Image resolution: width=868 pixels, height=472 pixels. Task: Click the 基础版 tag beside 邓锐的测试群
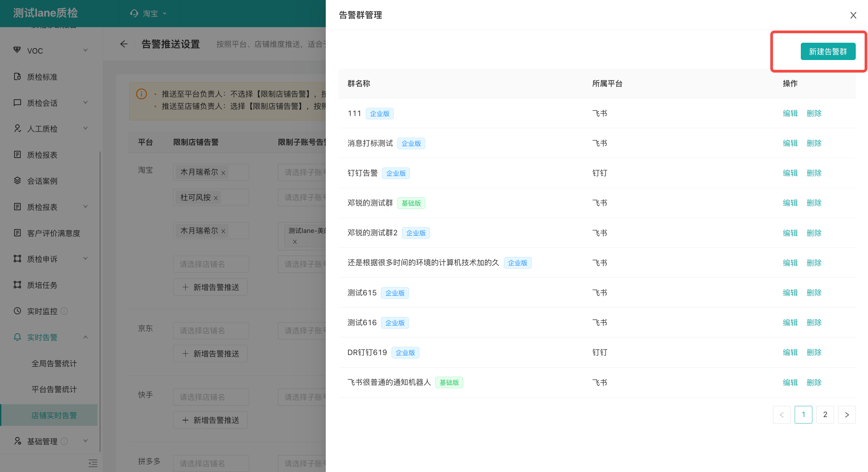point(411,203)
